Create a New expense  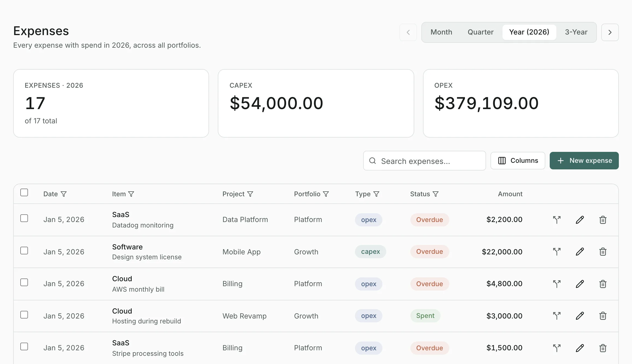584,161
